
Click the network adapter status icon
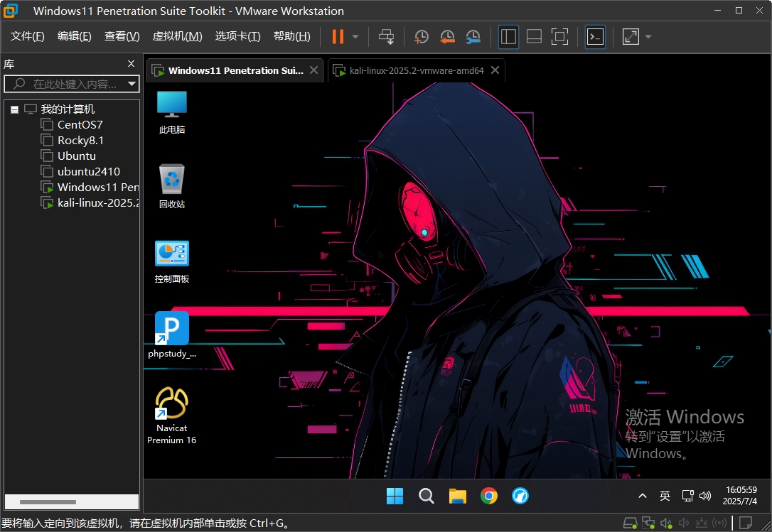click(x=648, y=523)
